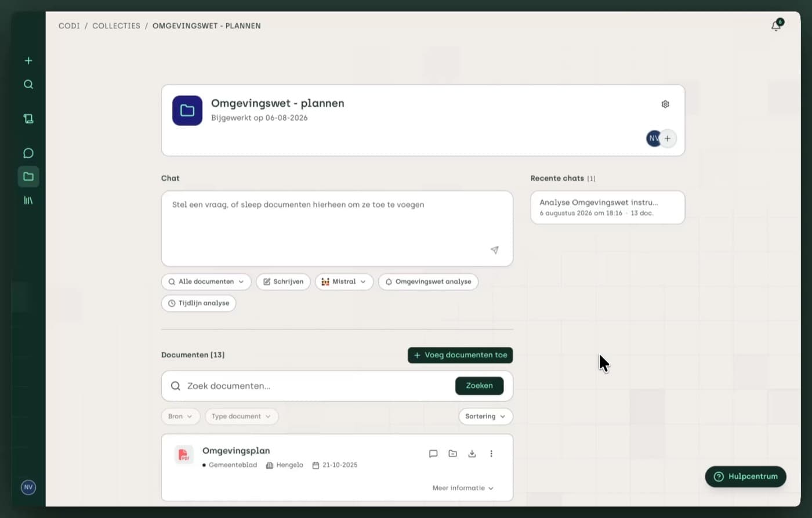The image size is (812, 518).
Task: Start chat about the Omgevingsplan document
Action: (433, 454)
